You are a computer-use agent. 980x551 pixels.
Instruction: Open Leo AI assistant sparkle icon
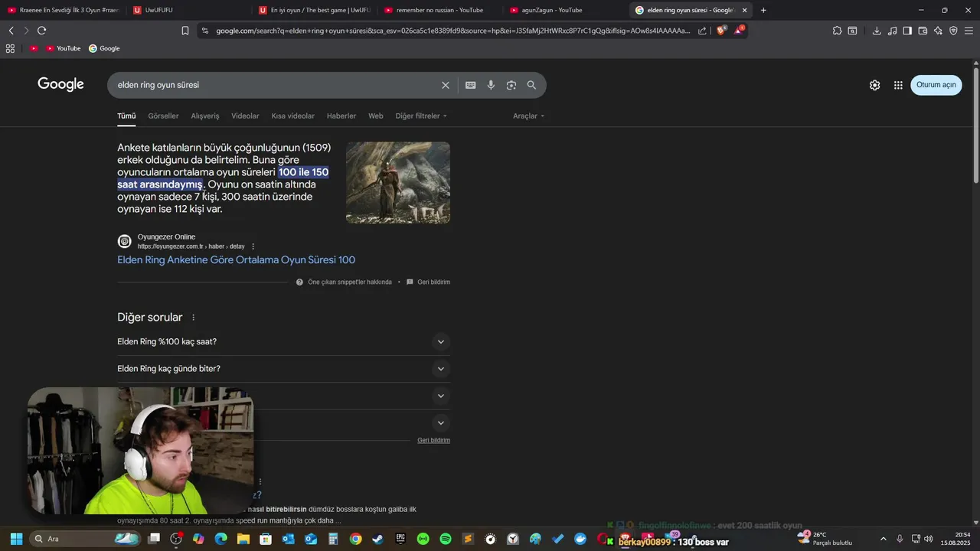(x=938, y=31)
